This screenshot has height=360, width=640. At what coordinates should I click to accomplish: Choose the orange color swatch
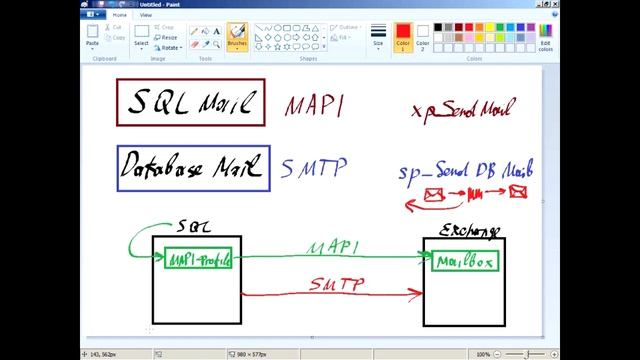coord(479,27)
